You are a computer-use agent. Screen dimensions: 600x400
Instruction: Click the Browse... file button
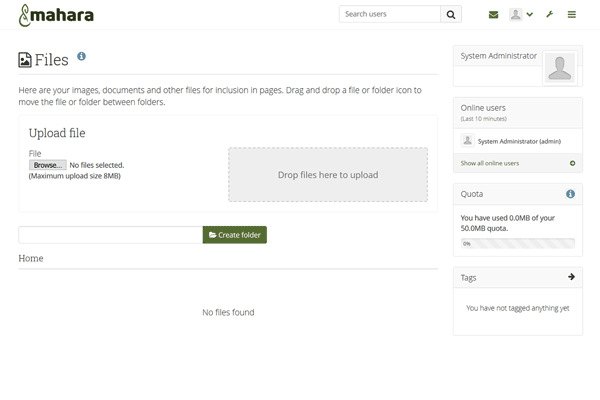click(47, 165)
